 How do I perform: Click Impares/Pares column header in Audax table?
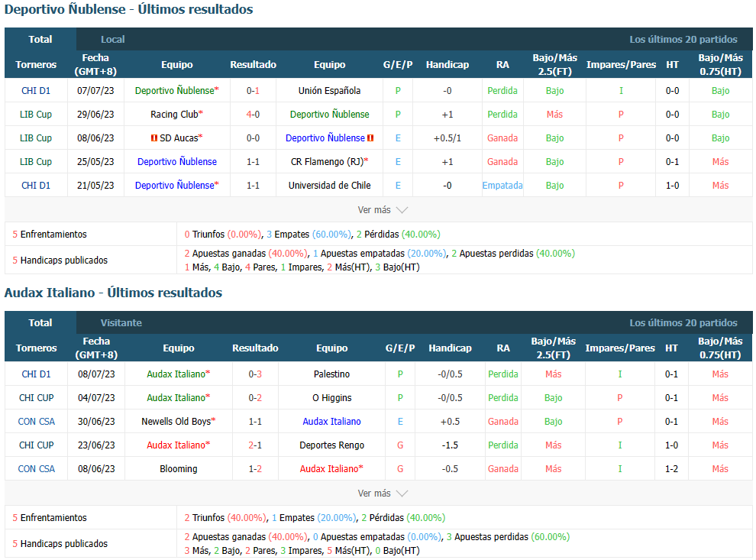620,348
